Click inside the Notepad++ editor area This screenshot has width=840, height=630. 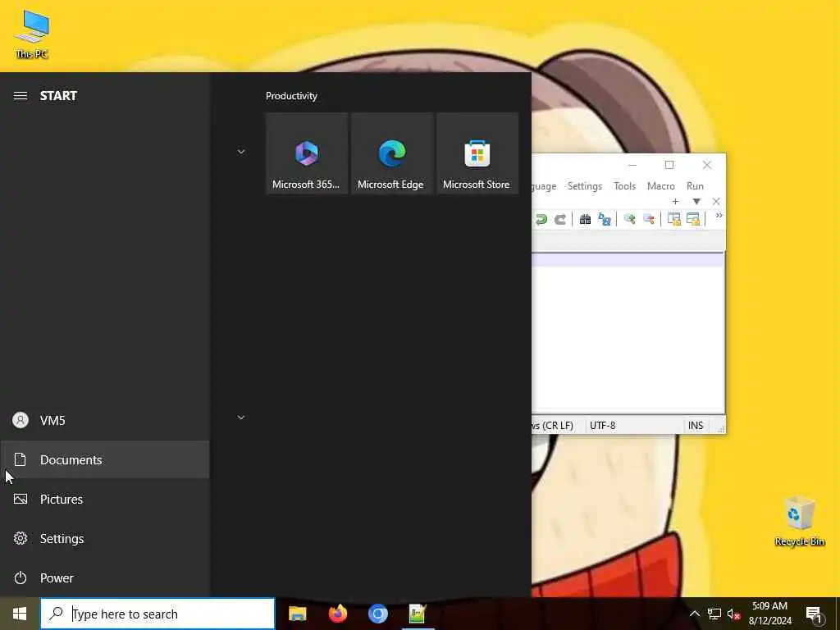(x=628, y=332)
